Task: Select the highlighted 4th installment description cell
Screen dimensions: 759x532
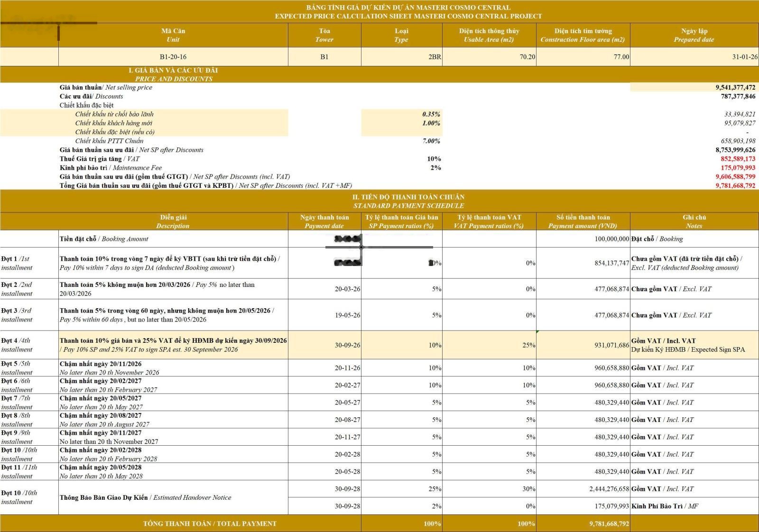Action: [173, 345]
